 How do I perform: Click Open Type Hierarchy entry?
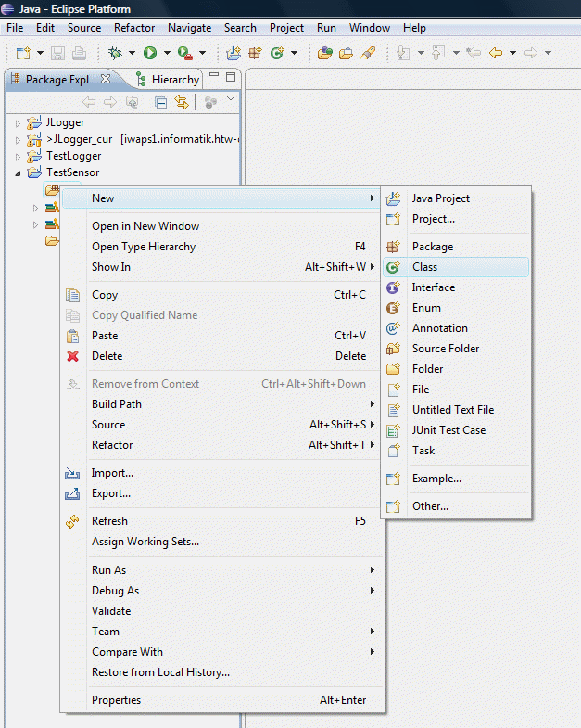(221, 247)
